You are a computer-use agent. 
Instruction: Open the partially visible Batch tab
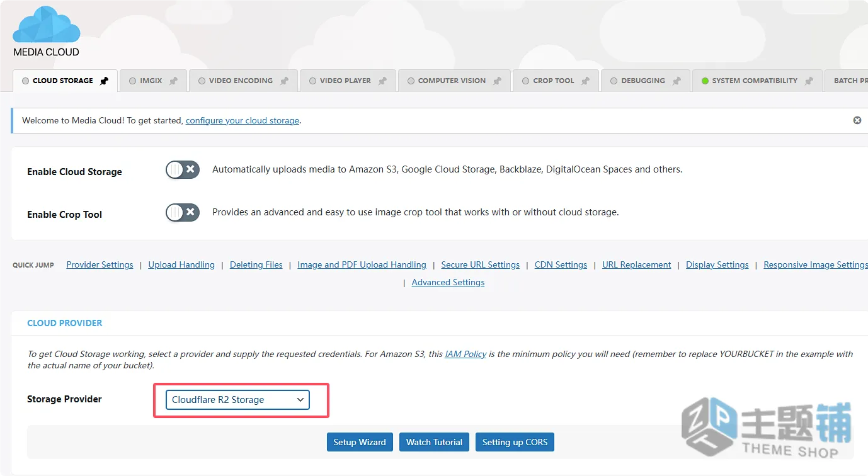tap(847, 81)
